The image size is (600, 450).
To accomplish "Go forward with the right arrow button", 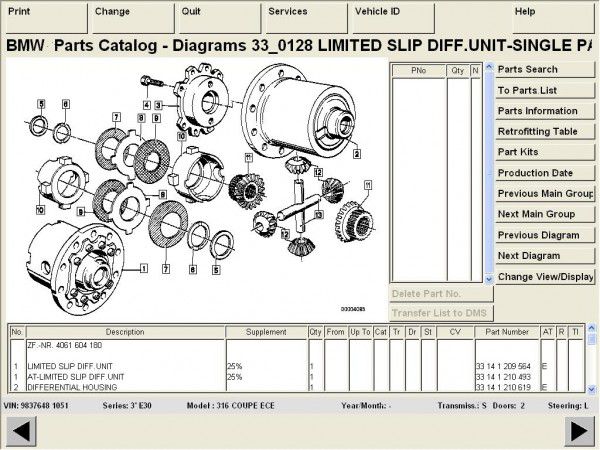I will [579, 431].
